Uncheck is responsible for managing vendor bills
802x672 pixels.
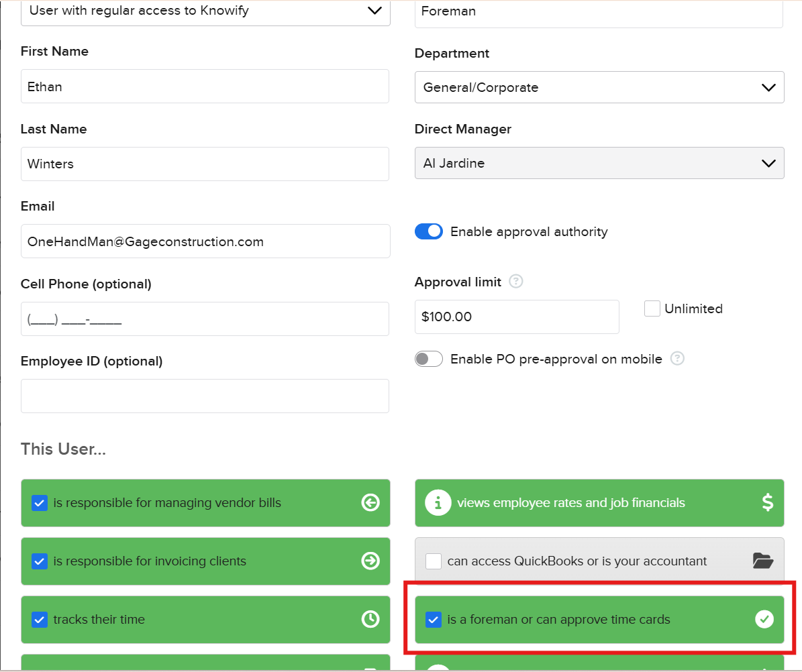pos(40,503)
